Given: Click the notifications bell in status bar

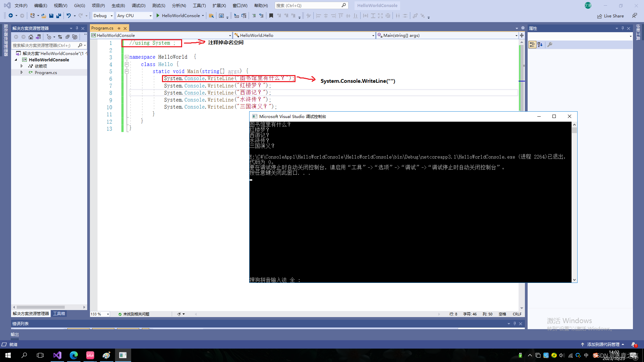Looking at the screenshot, I should point(634,344).
